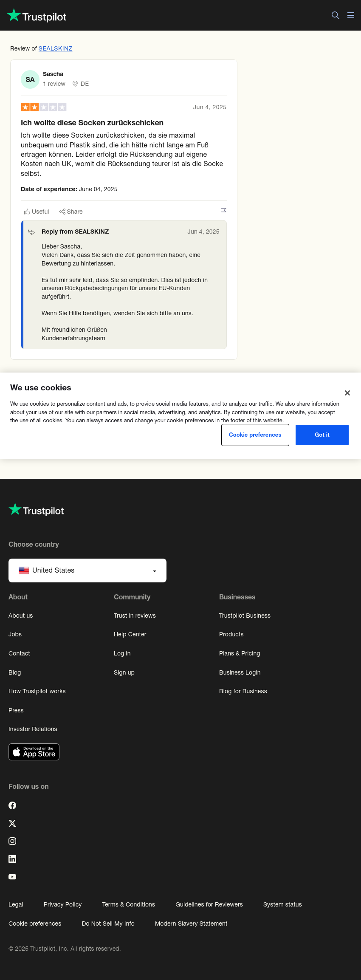Flag the review with flag icon

[223, 211]
